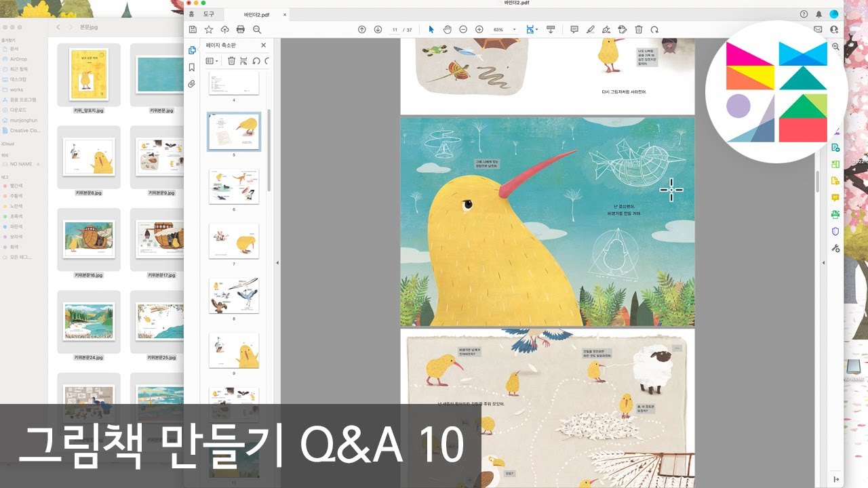Select the 빨간색 tag in Finder sidebar
The width and height of the screenshot is (868, 488).
click(13, 186)
